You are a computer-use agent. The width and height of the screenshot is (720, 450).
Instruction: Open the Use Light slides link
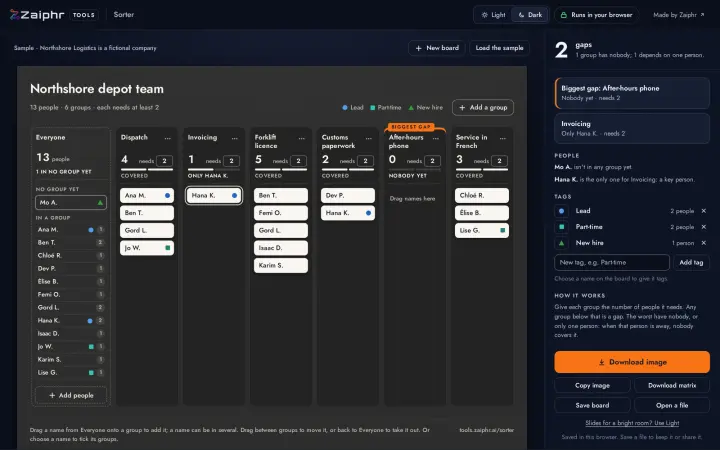(x=632, y=423)
